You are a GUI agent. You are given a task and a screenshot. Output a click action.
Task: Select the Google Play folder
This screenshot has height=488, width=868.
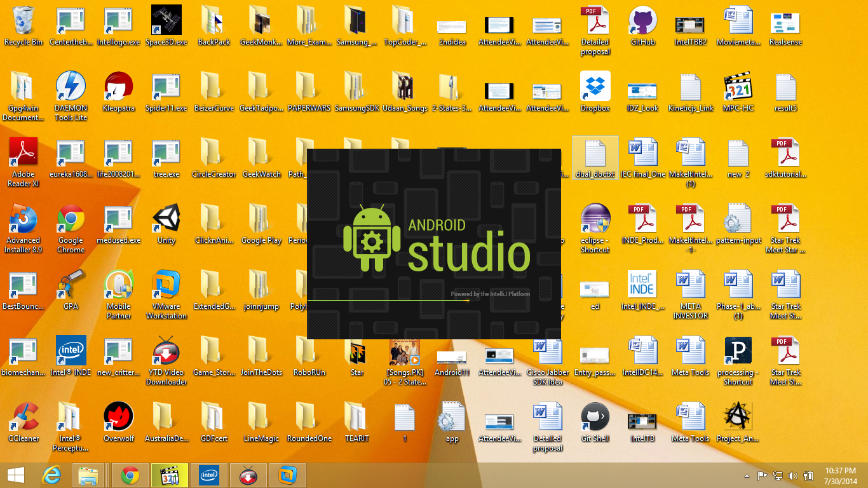(262, 224)
